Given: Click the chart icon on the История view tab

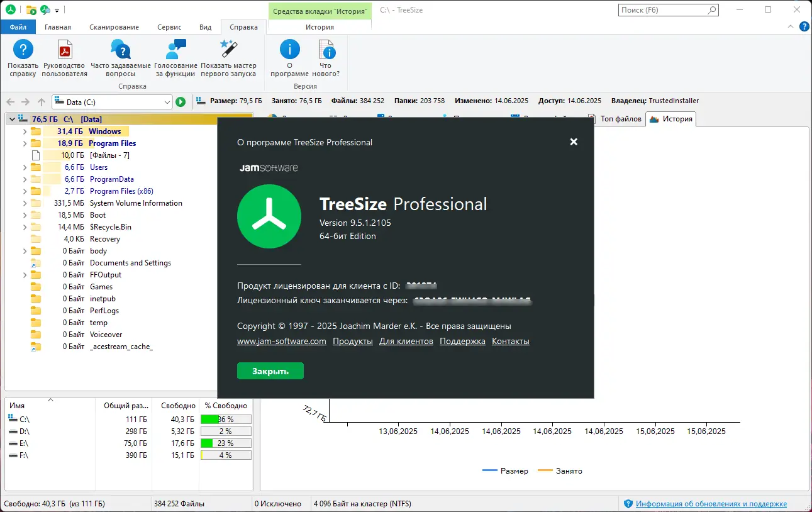Looking at the screenshot, I should tap(653, 119).
